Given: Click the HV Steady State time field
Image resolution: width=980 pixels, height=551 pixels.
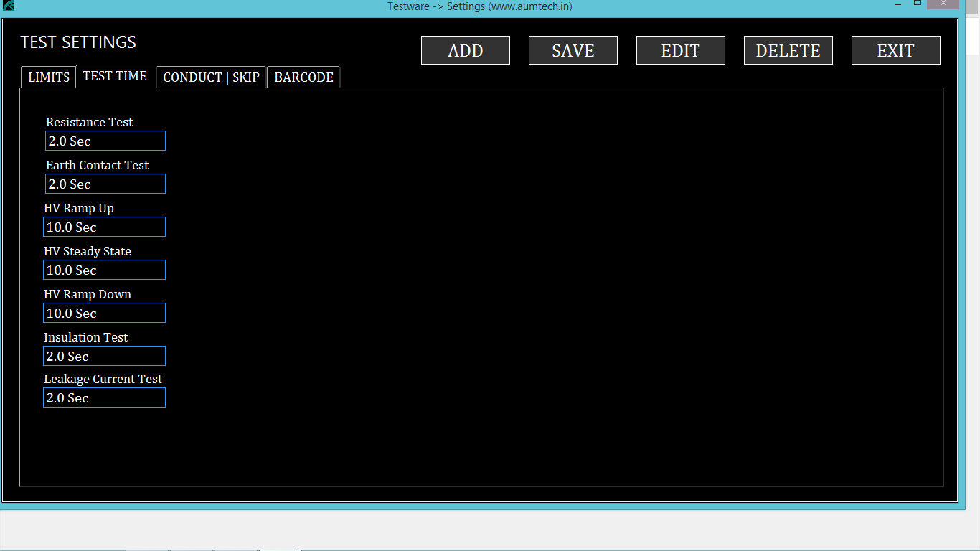Looking at the screenshot, I should tap(104, 270).
